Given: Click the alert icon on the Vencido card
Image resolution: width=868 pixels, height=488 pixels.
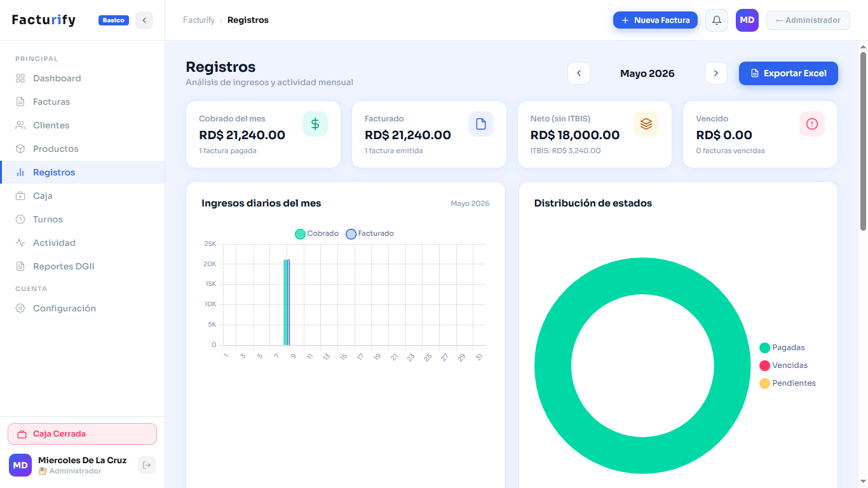Looking at the screenshot, I should point(812,124).
